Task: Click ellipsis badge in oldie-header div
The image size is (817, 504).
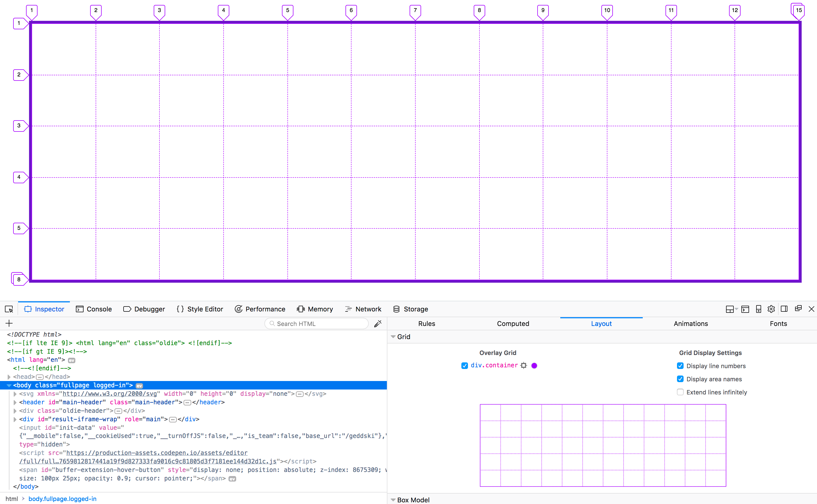Action: tap(118, 411)
